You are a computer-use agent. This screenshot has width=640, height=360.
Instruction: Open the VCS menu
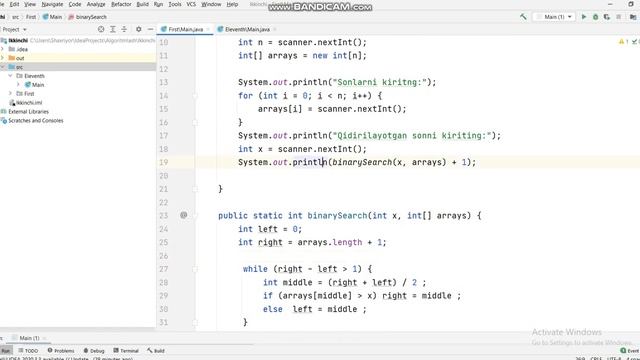(191, 4)
